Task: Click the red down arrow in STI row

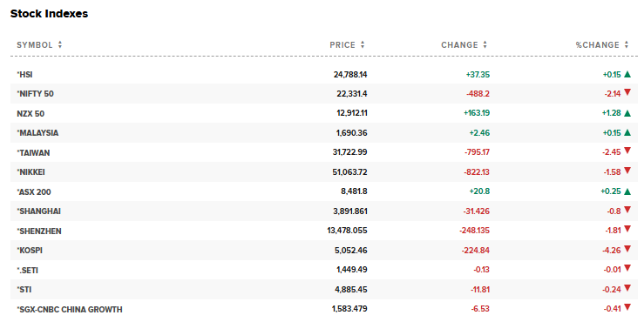Action: pos(627,288)
